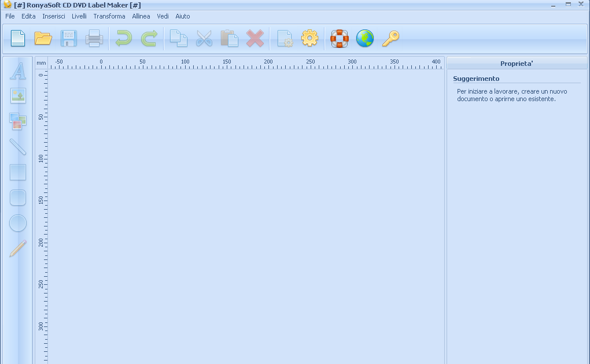Select the Pencil freehand tool
590x364 pixels.
[18, 248]
